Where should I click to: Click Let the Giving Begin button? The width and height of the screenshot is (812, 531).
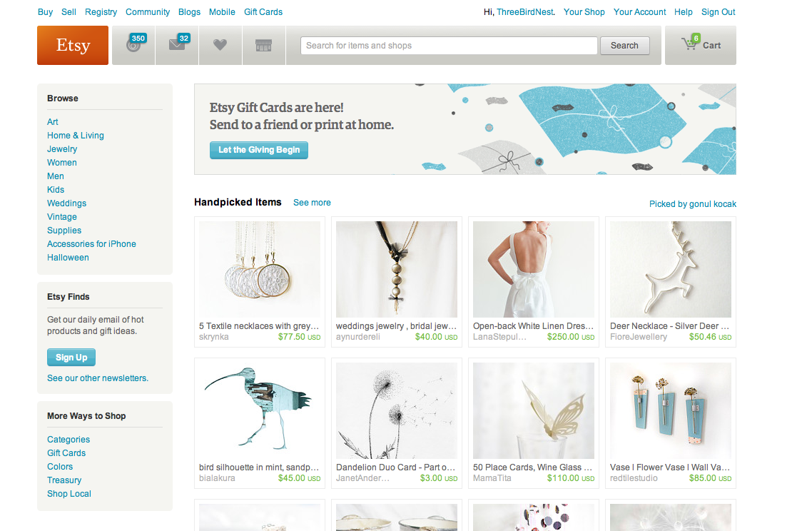(259, 150)
